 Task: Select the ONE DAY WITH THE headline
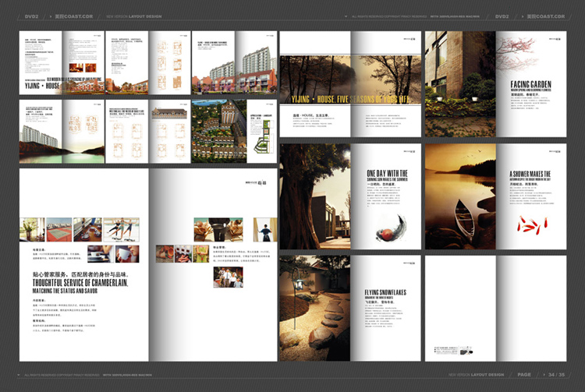[x=387, y=173]
